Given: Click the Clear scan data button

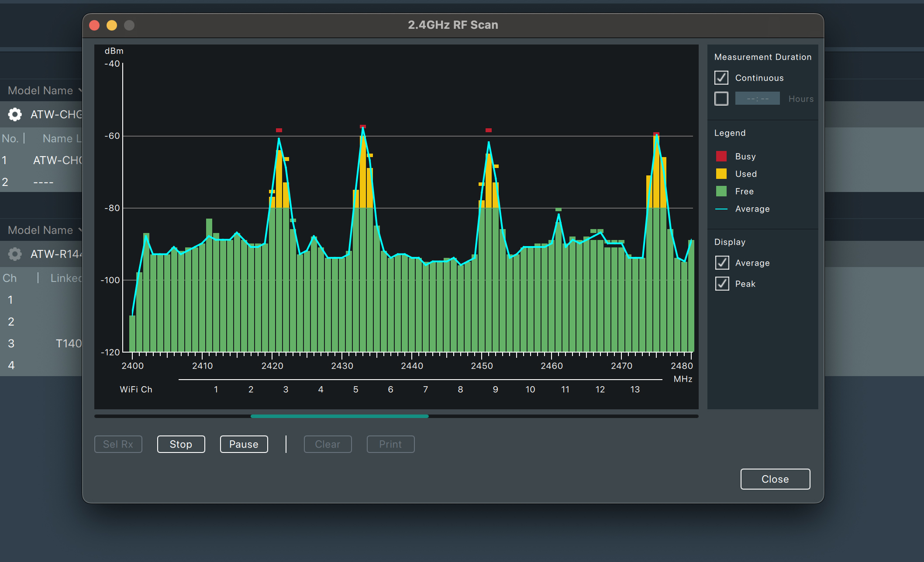Looking at the screenshot, I should (328, 444).
